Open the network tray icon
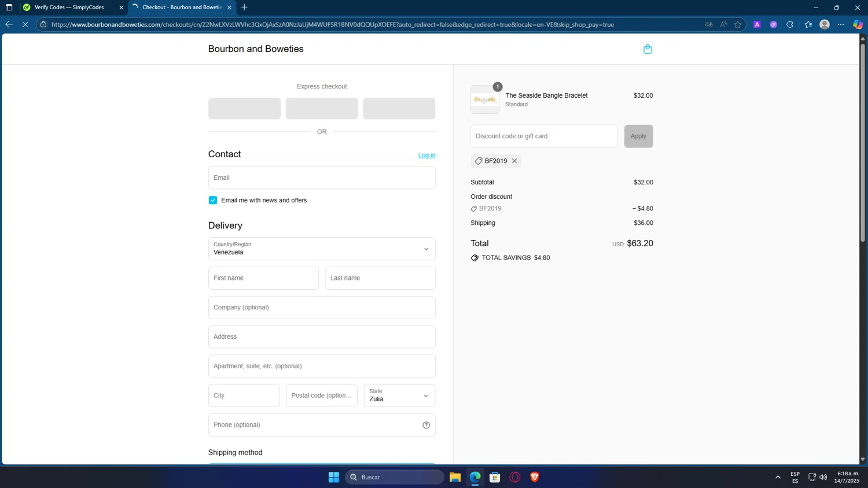The image size is (868, 488). point(812,477)
